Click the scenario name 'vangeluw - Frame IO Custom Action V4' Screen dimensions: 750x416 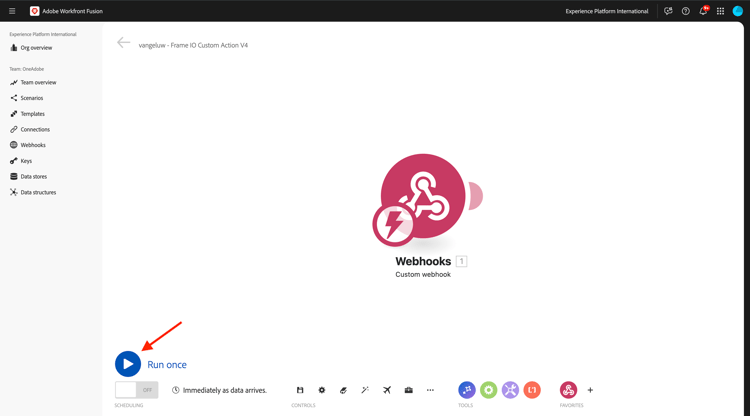(193, 45)
